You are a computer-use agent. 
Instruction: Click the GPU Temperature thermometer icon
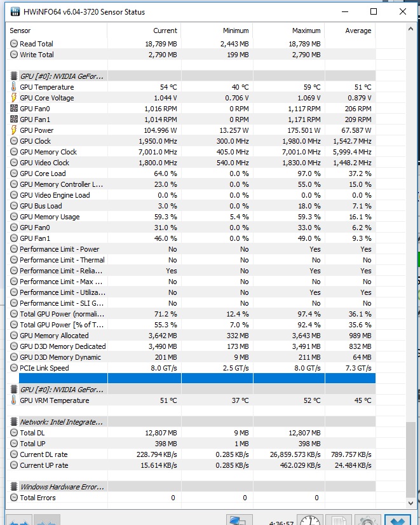[14, 87]
